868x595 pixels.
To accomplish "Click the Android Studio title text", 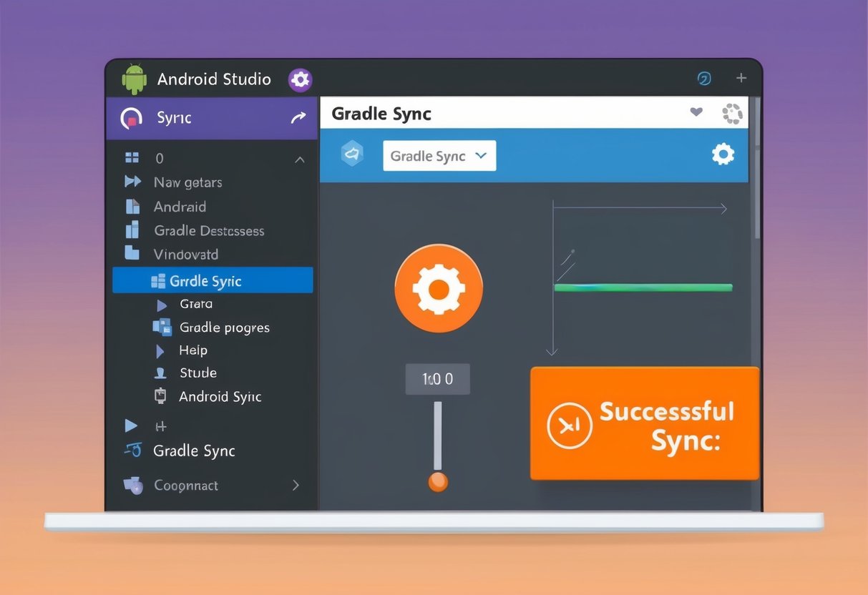I will (214, 79).
